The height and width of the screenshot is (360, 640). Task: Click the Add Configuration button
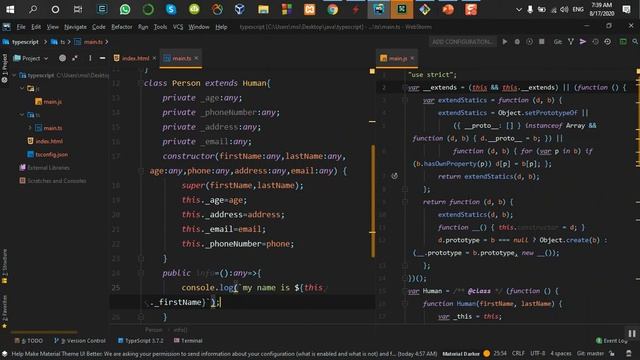click(x=462, y=42)
